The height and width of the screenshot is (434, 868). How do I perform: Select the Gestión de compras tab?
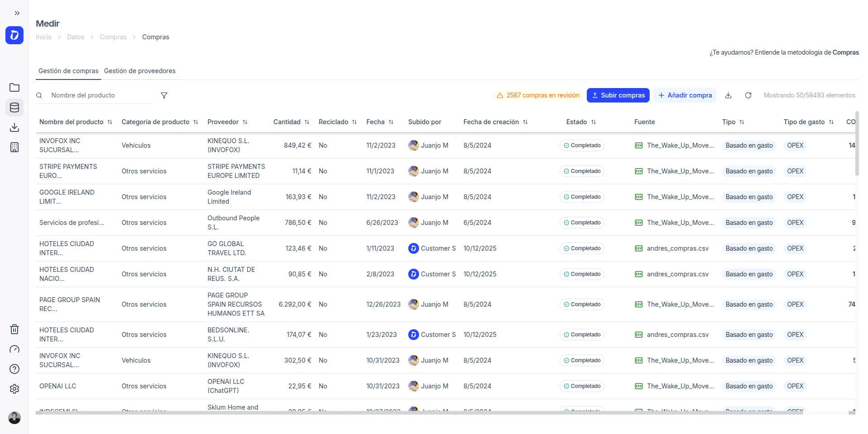[68, 71]
